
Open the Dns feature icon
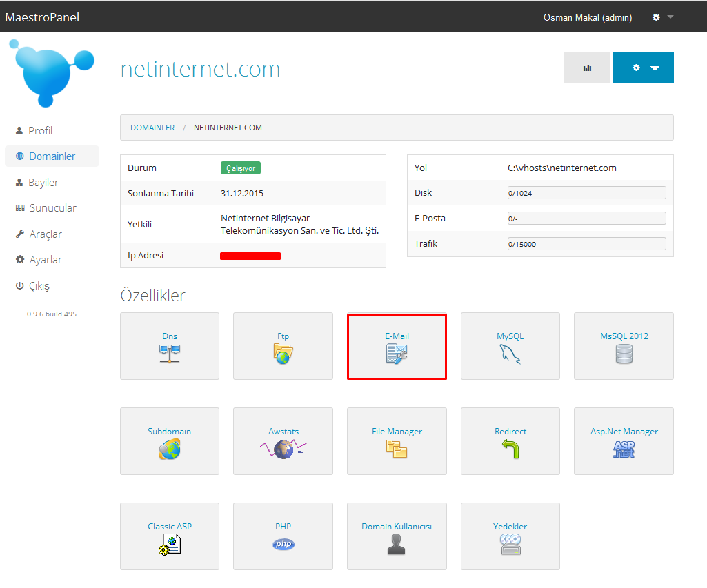pyautogui.click(x=170, y=354)
